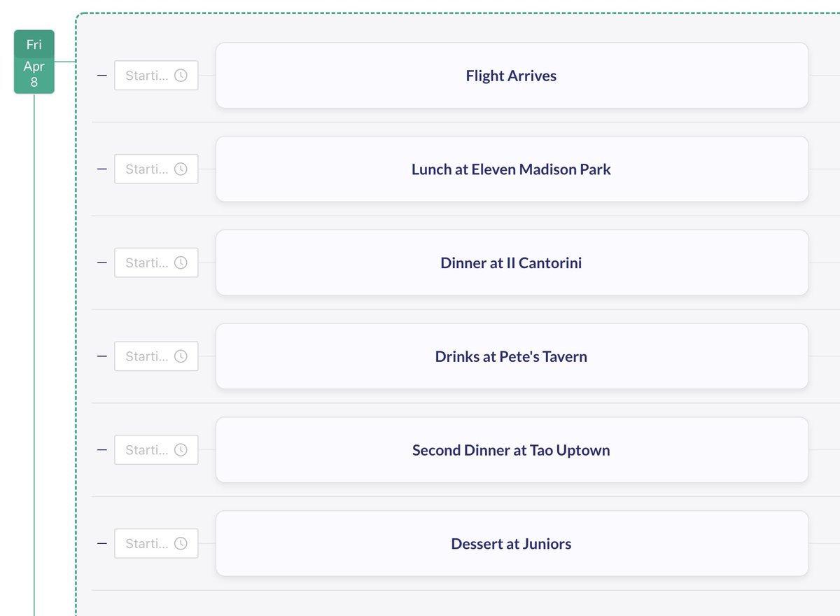Click the dash icon left of Second Dinner at Tao Uptown
The width and height of the screenshot is (840, 616).
102,450
